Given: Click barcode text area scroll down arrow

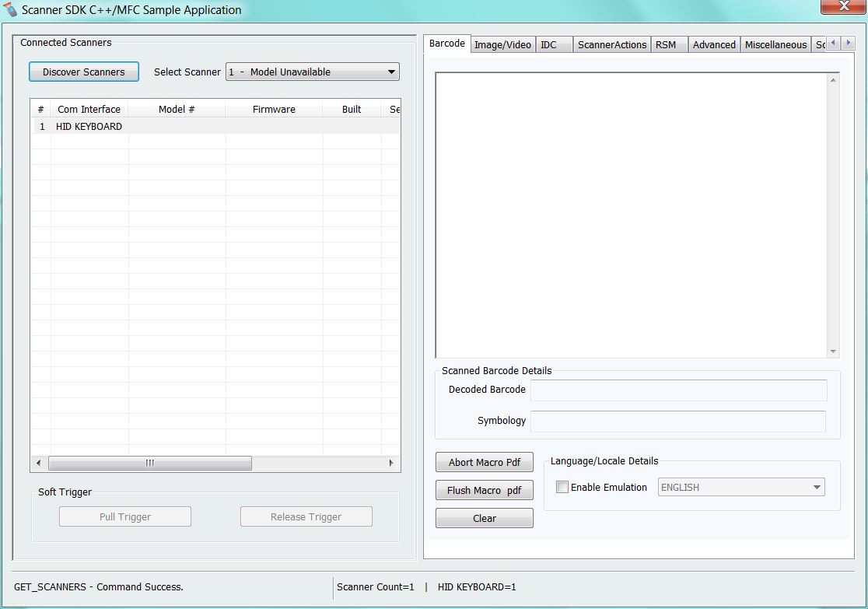Looking at the screenshot, I should 834,352.
